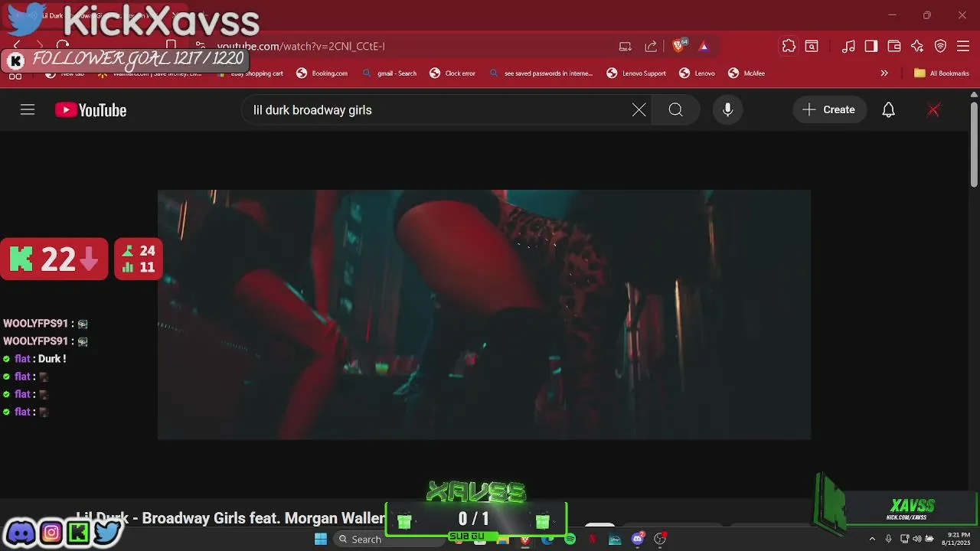This screenshot has height=551, width=980.
Task: Open Brave playlist music note icon
Action: pos(848,46)
